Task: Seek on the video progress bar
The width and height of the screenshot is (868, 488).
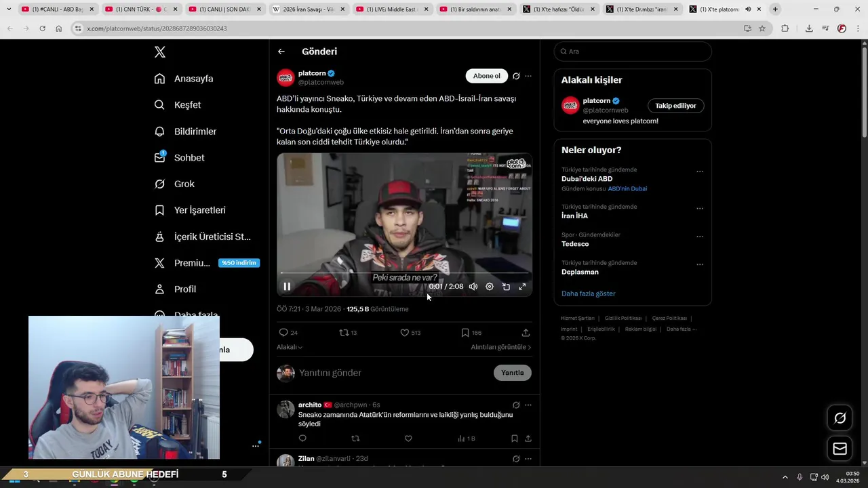Action: click(x=404, y=273)
